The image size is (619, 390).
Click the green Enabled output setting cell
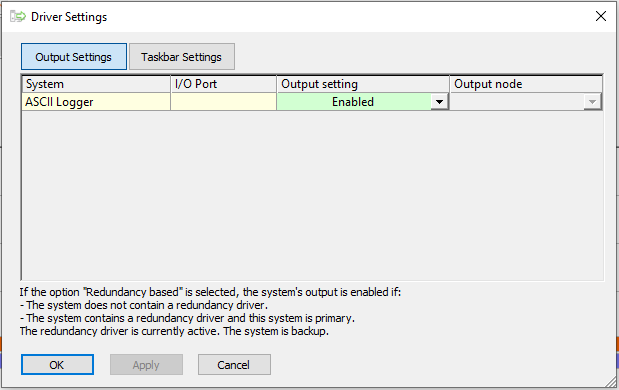tap(353, 102)
